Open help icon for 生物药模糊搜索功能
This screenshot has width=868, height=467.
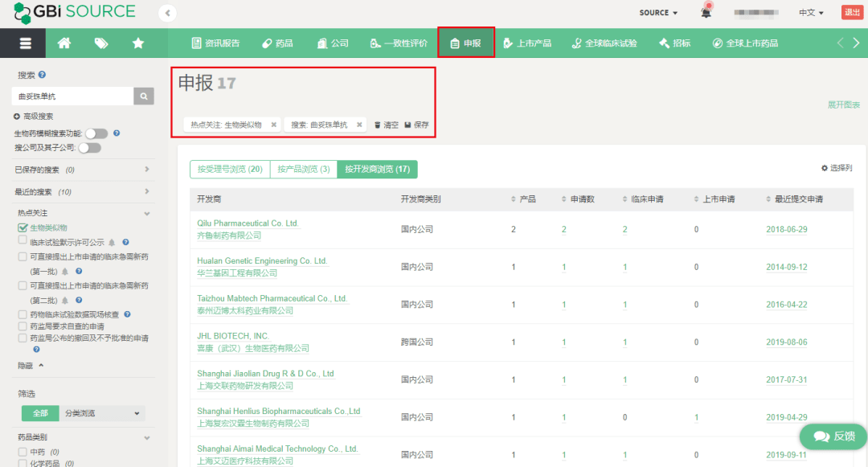117,133
